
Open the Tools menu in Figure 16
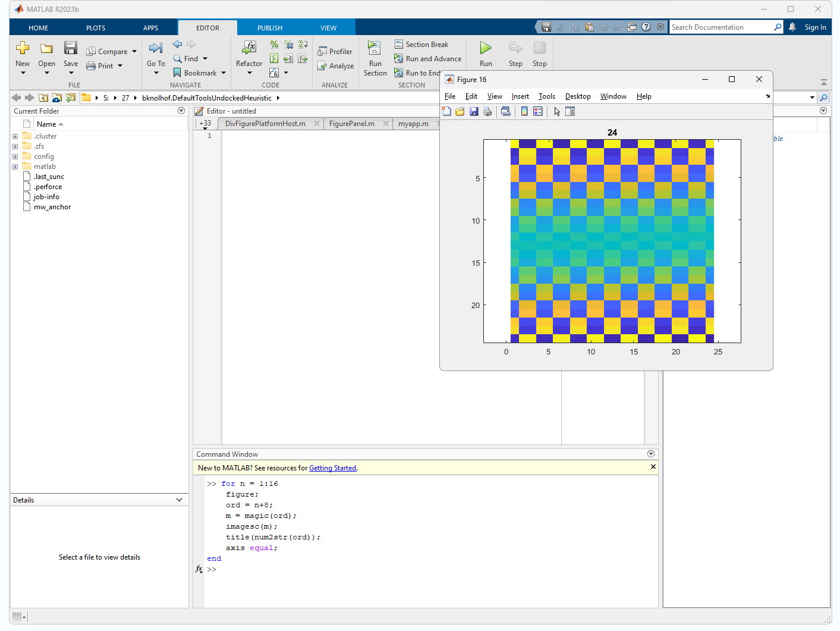click(546, 96)
